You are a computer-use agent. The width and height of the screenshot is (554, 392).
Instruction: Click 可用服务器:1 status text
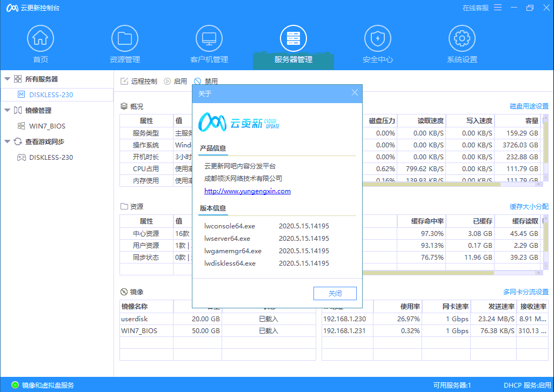(x=452, y=385)
